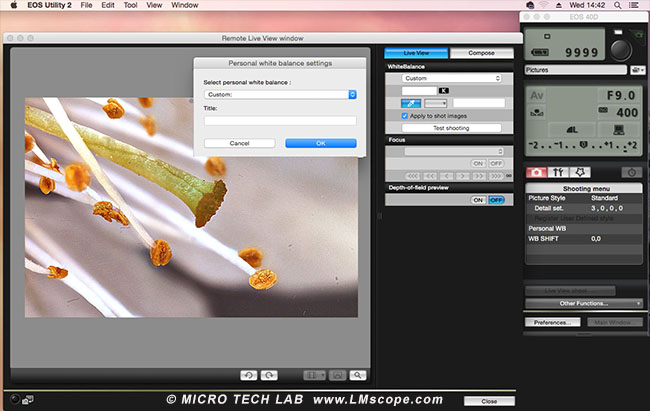650x411 pixels.
Task: Click Cancel in the white balance dialog
Action: [239, 143]
